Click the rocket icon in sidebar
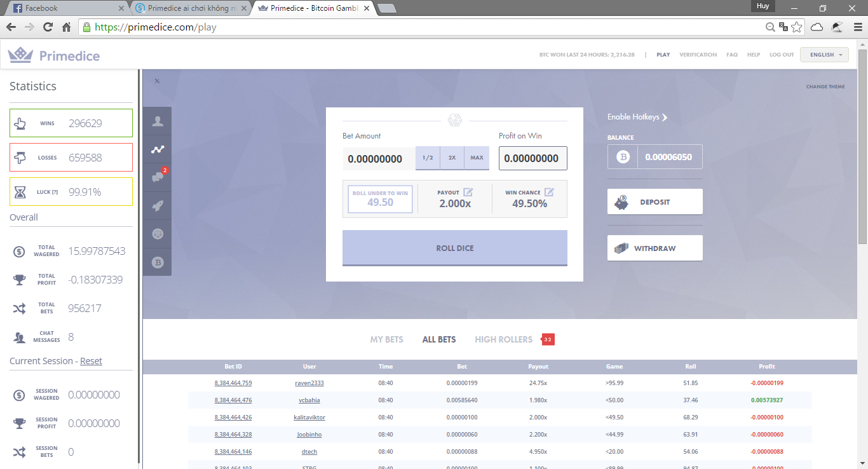The height and width of the screenshot is (469, 868). pyautogui.click(x=157, y=205)
